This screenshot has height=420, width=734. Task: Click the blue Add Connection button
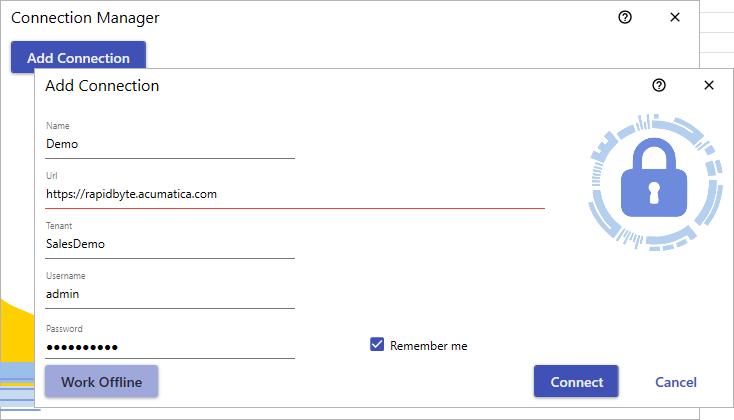tap(78, 57)
